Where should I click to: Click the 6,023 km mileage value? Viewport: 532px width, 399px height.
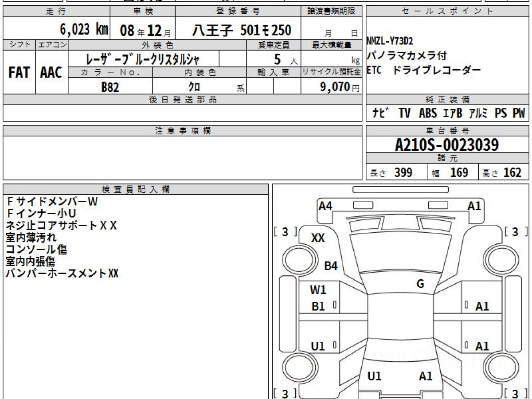click(84, 30)
